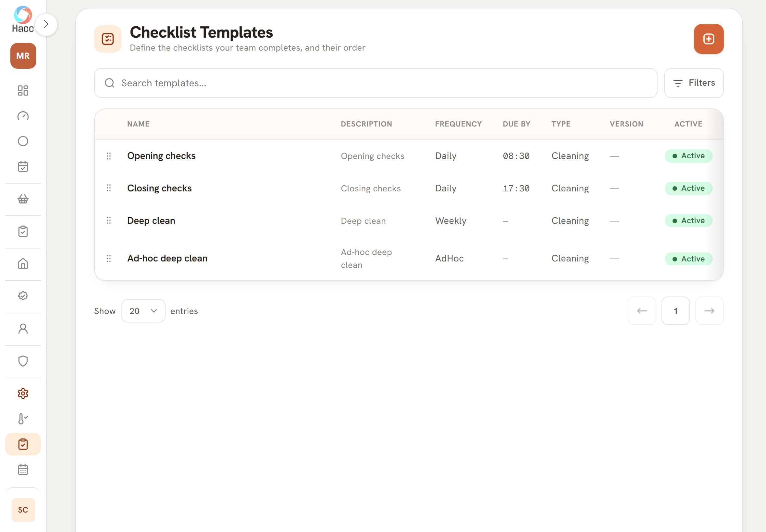Open the Opening checks template name
The image size is (766, 532).
click(x=161, y=156)
